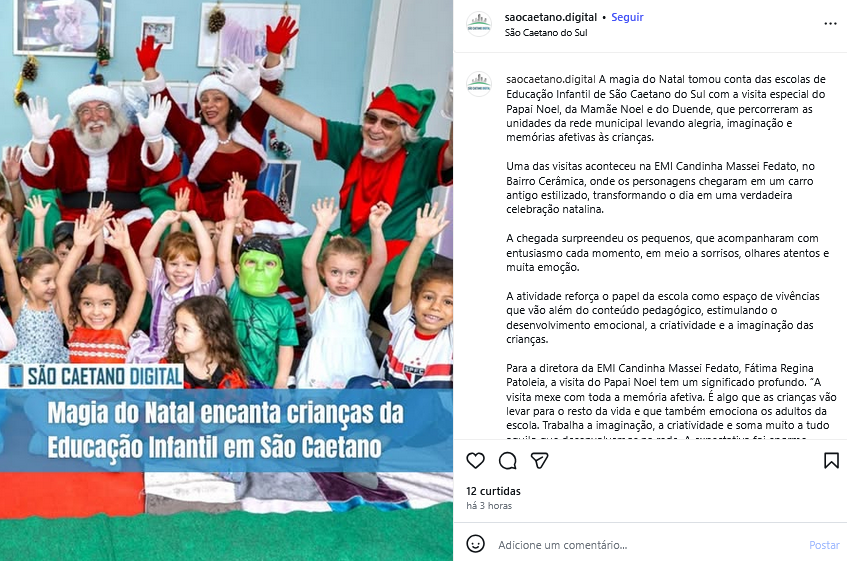This screenshot has width=847, height=561.
Task: Click the Postar button to submit the comment
Action: coord(824,545)
